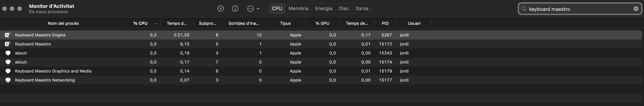Click the Graphics and Media shield icon
Image resolution: width=644 pixels, height=106 pixels.
[8, 71]
